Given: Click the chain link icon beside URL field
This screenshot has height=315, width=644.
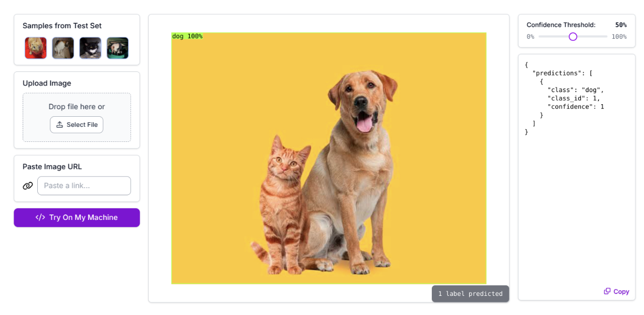Looking at the screenshot, I should pyautogui.click(x=28, y=186).
